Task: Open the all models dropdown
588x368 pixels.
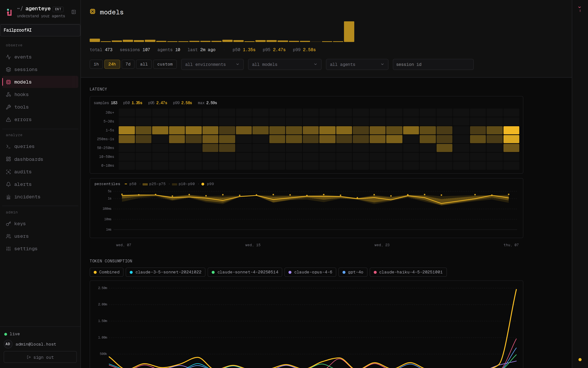Action: coord(285,65)
